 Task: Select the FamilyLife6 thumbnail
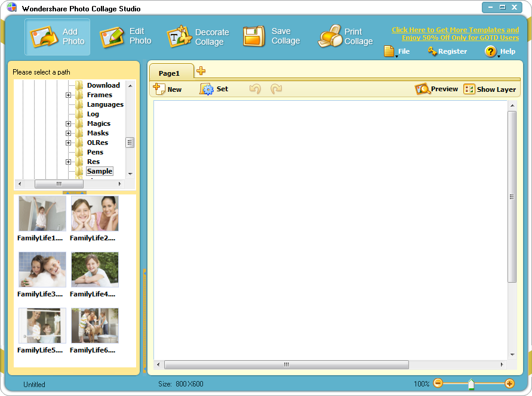[95, 326]
